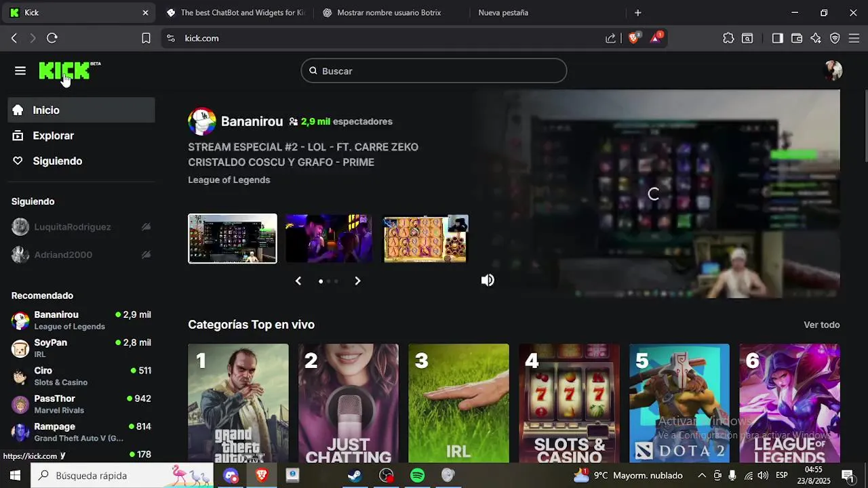Click the Búsqueda rápida taskbar search box
This screenshot has width=868, height=488.
(x=122, y=476)
